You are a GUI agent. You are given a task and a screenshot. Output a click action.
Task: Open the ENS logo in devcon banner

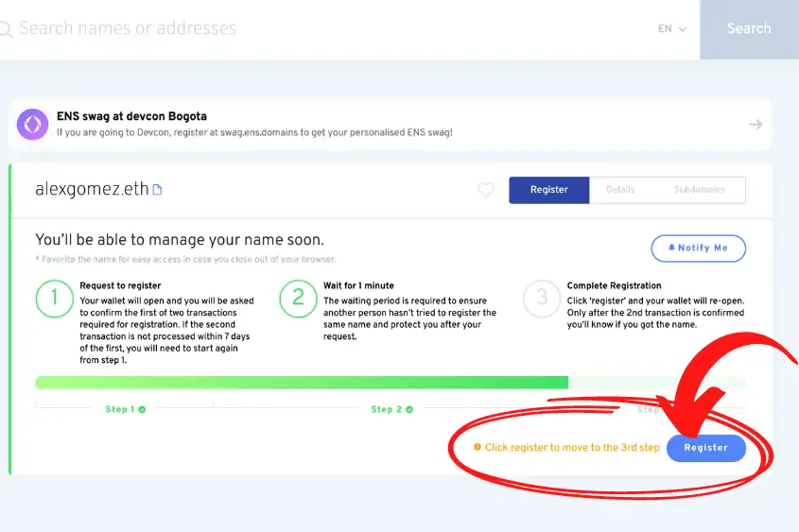(x=32, y=124)
